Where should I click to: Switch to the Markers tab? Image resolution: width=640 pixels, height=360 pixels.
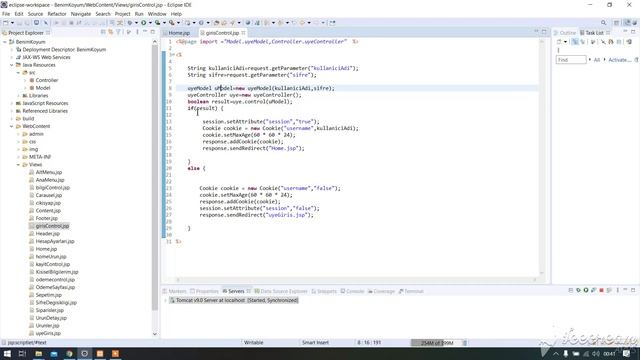pos(175,291)
